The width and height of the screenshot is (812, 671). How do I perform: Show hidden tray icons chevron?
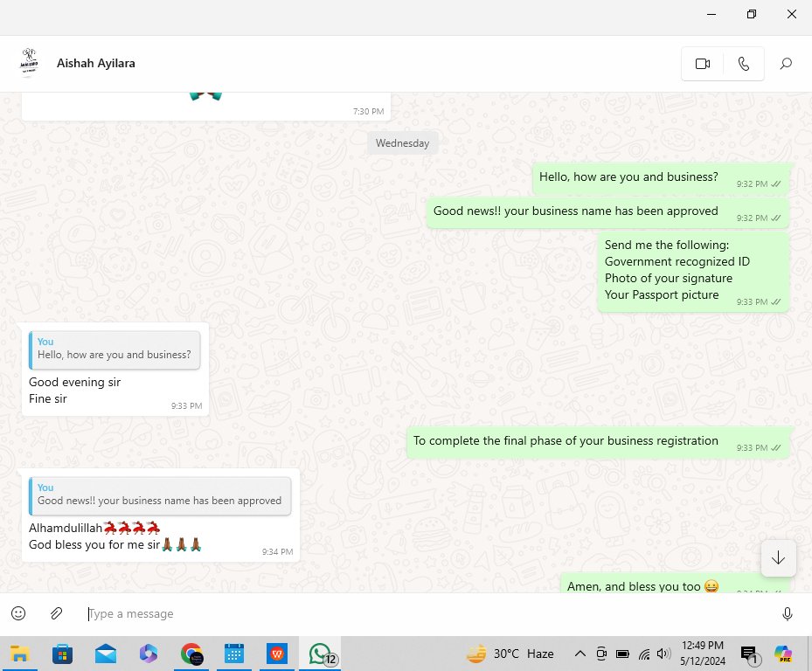[x=580, y=654]
